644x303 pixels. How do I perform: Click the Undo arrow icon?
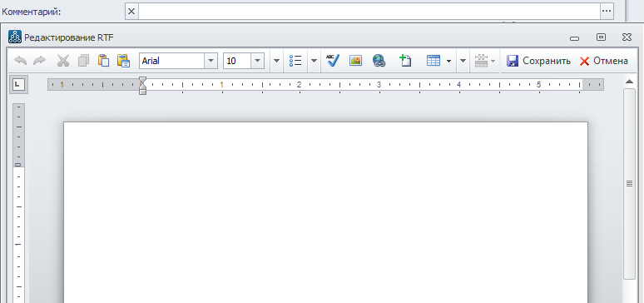point(21,61)
